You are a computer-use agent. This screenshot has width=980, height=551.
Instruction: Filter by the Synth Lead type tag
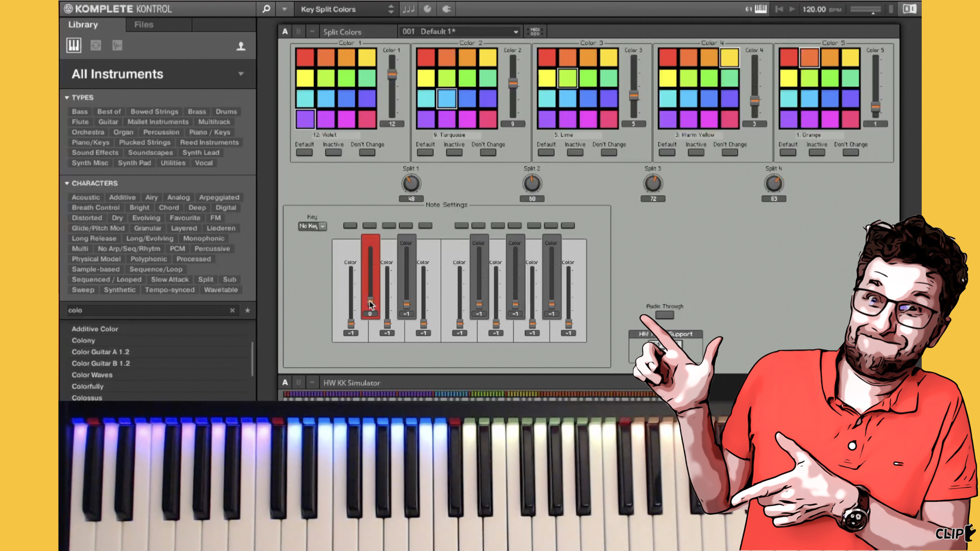pos(201,153)
